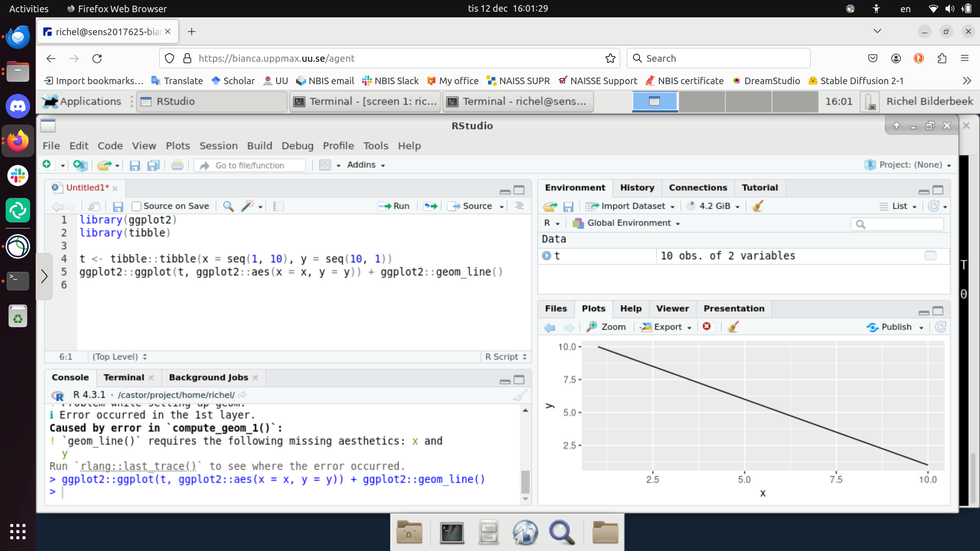The image size is (980, 551).
Task: Switch to the History tab
Action: click(x=636, y=188)
